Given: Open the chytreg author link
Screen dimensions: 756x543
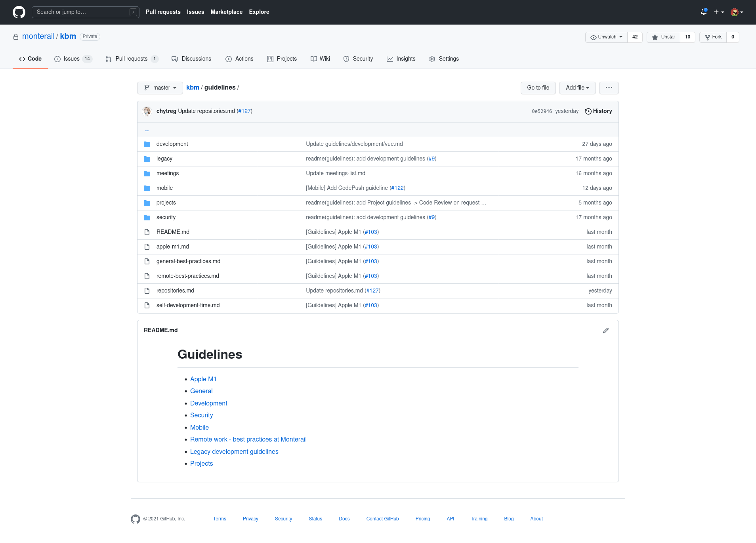Looking at the screenshot, I should 166,111.
